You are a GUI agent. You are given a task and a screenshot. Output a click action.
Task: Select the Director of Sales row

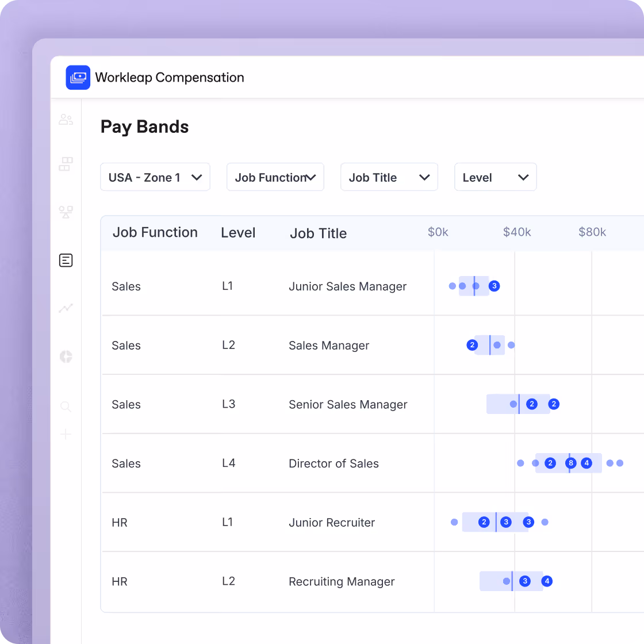coord(333,463)
